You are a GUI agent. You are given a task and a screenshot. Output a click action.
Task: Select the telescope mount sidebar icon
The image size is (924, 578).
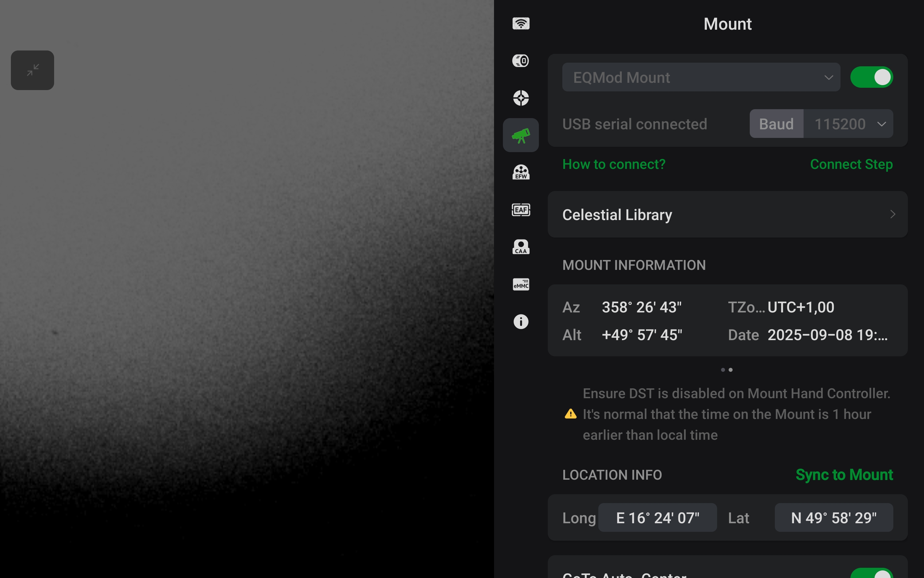[521, 135]
